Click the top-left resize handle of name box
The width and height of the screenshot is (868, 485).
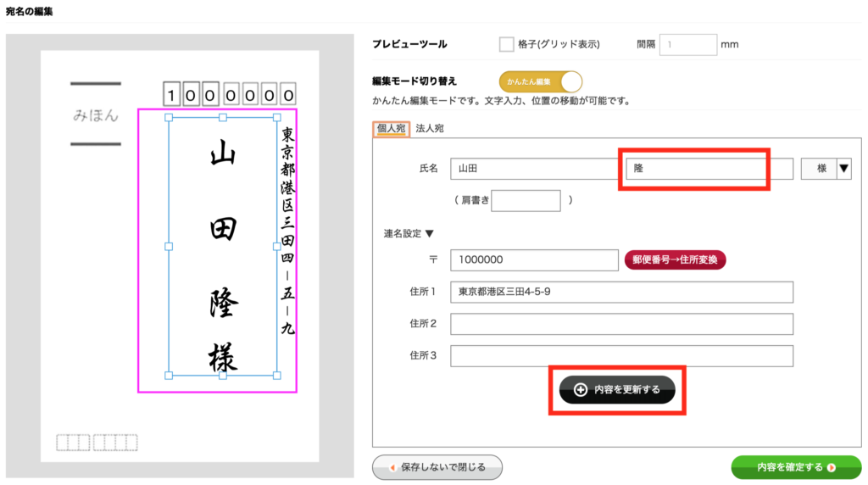[169, 117]
